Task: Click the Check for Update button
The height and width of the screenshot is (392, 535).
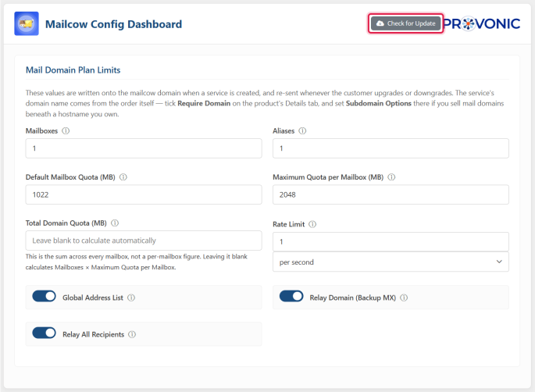Action: (x=405, y=23)
